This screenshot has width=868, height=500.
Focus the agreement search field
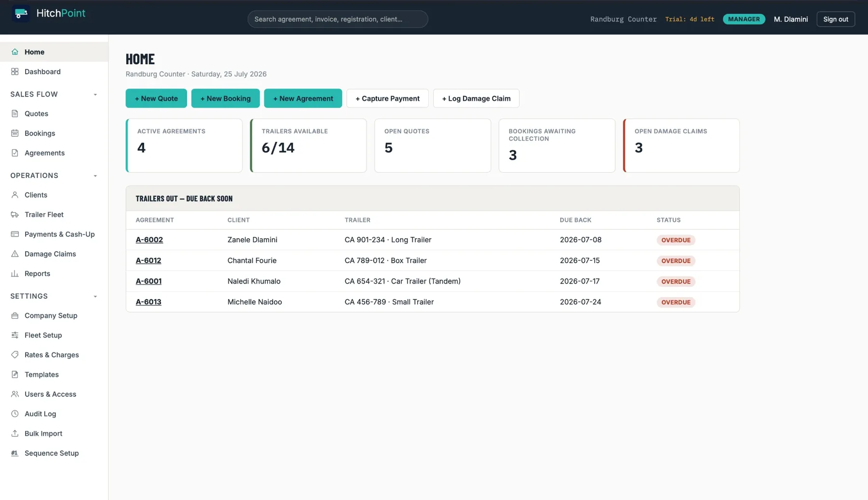[338, 19]
